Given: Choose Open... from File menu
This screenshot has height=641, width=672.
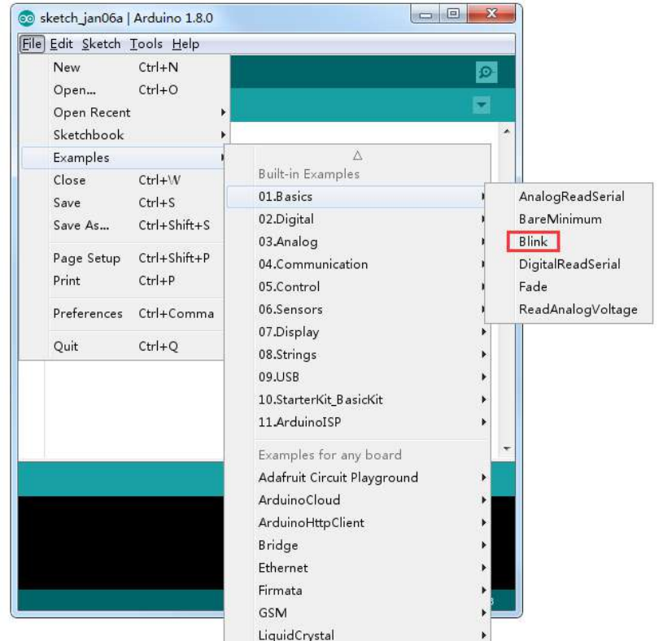Looking at the screenshot, I should (123, 90).
